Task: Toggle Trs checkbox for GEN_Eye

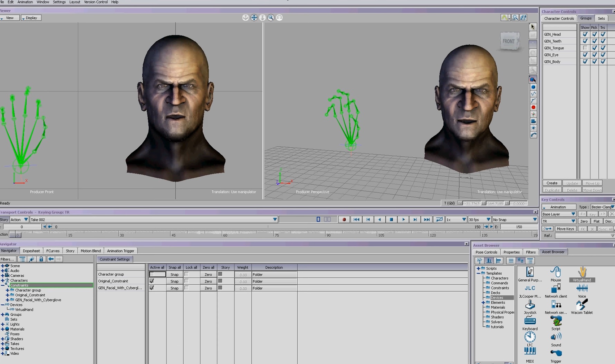Action: [x=603, y=55]
